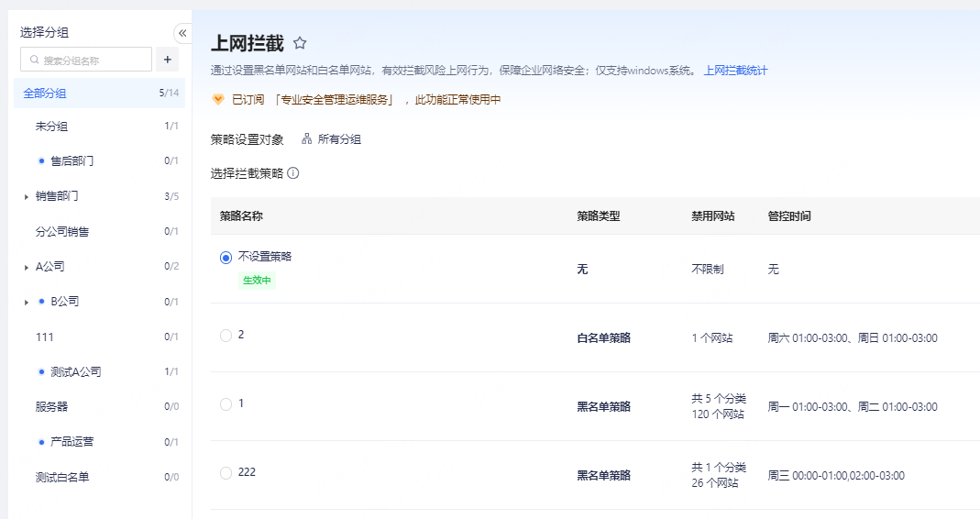980x519 pixels.
Task: Click the star favorite icon beside 上网拦截
Action: click(300, 43)
